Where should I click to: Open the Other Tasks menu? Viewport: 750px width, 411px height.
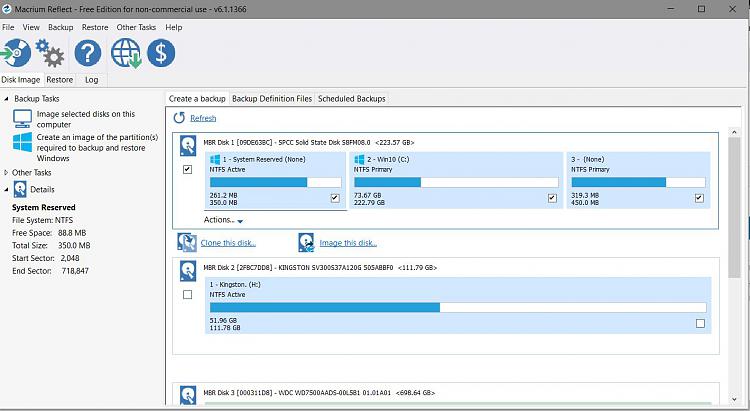click(x=136, y=27)
